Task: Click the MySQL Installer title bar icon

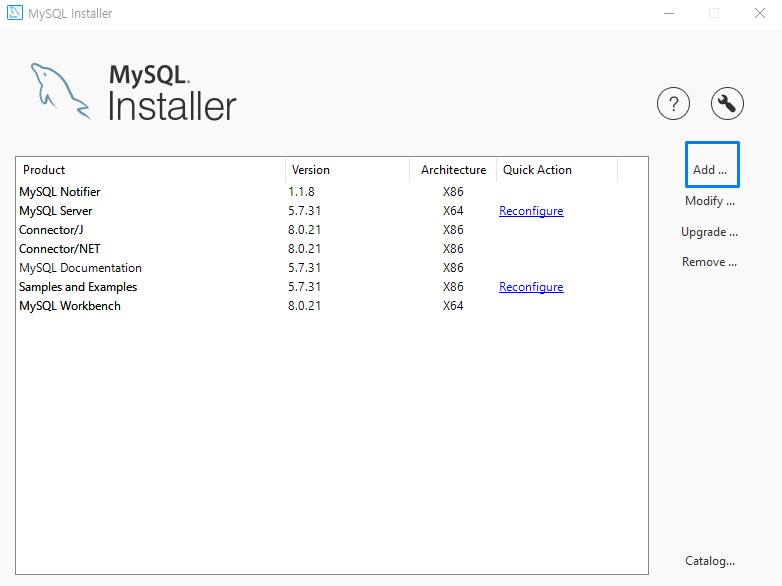Action: (x=14, y=13)
